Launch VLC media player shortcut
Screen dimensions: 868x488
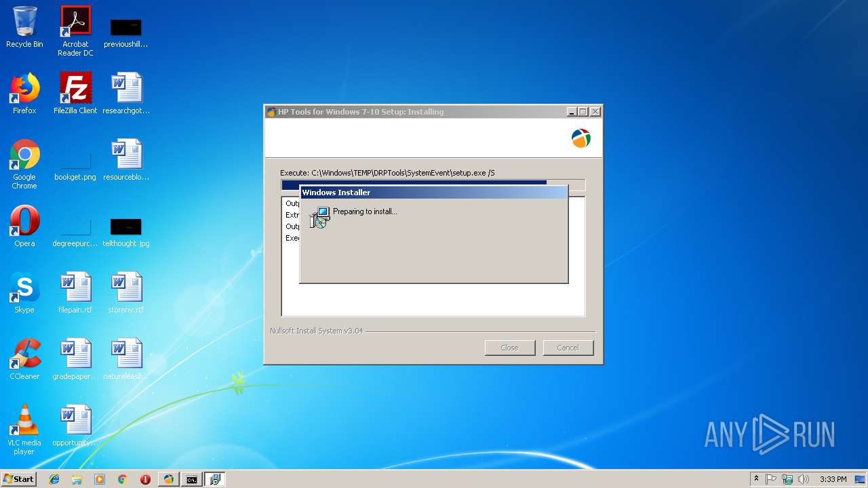click(24, 430)
